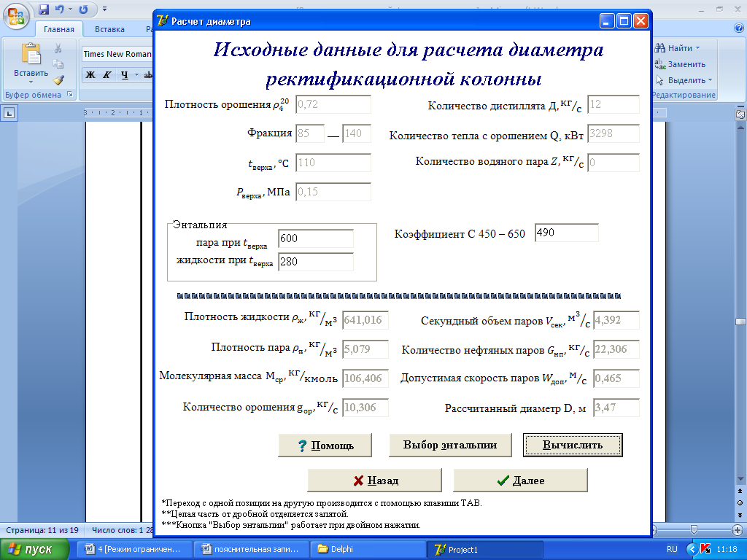The width and height of the screenshot is (747, 560).
Task: Focus the пара при t верха enthalpy field
Action: point(315,238)
